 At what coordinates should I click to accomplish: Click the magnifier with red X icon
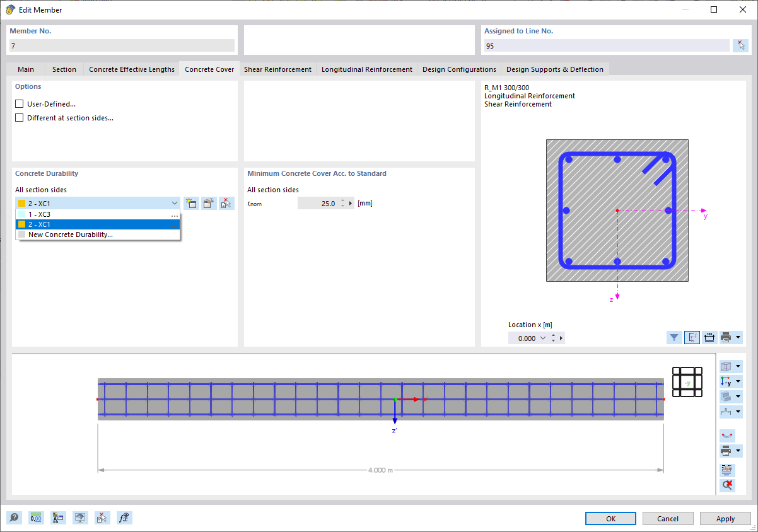tap(727, 485)
